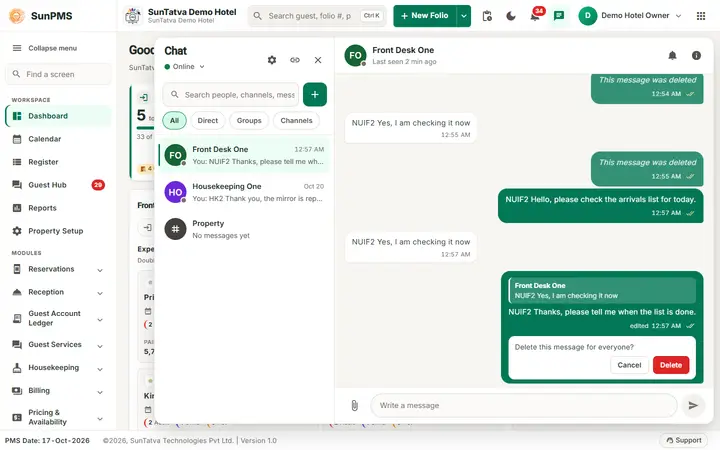Expand the Billing module
This screenshot has width=720, height=450.
pyautogui.click(x=58, y=390)
